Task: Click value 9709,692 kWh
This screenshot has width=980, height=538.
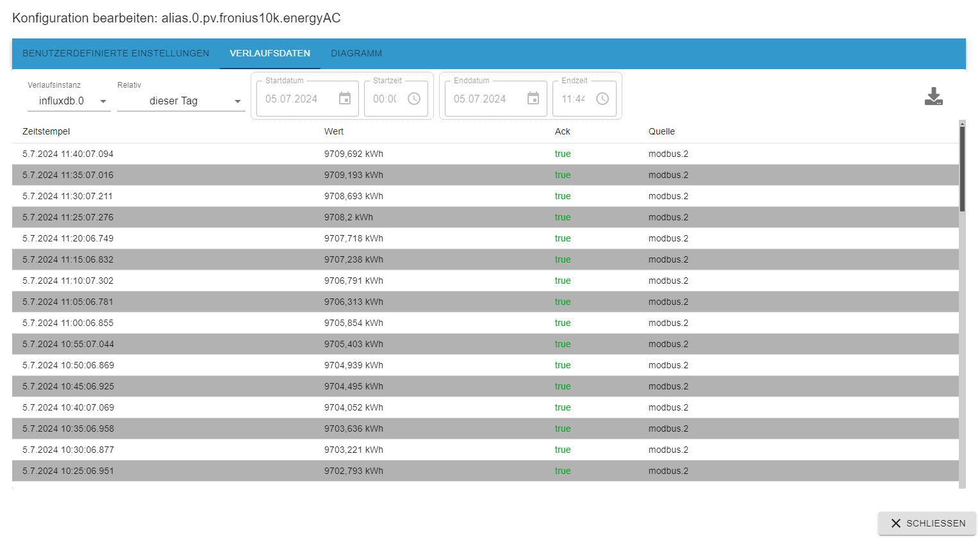Action: [x=354, y=154]
